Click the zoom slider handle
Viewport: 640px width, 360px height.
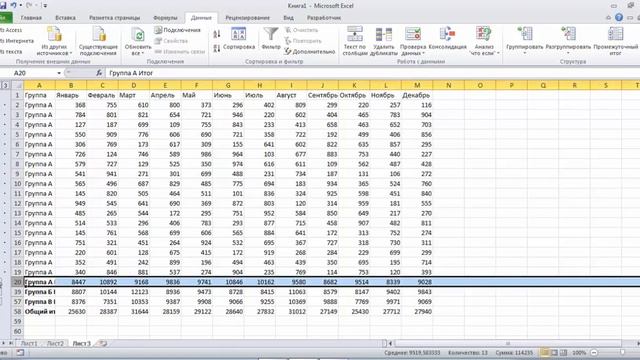[622, 352]
